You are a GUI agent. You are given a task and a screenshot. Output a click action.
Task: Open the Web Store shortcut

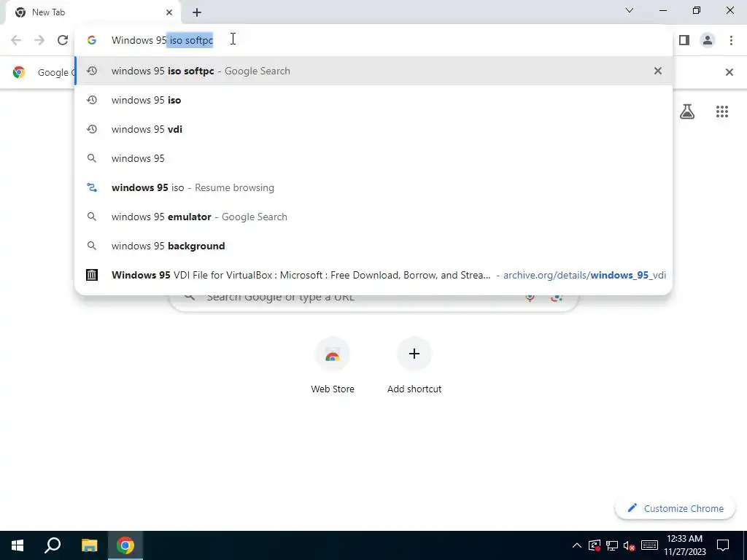point(333,366)
